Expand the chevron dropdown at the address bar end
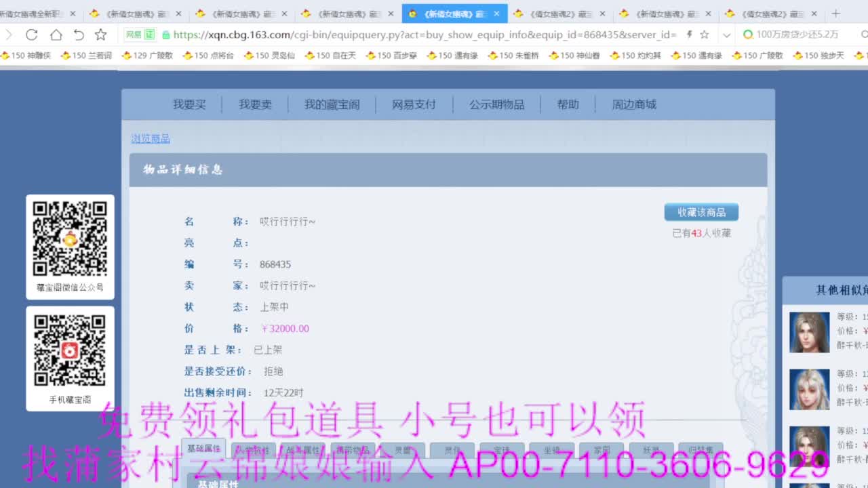This screenshot has width=868, height=488. point(726,35)
